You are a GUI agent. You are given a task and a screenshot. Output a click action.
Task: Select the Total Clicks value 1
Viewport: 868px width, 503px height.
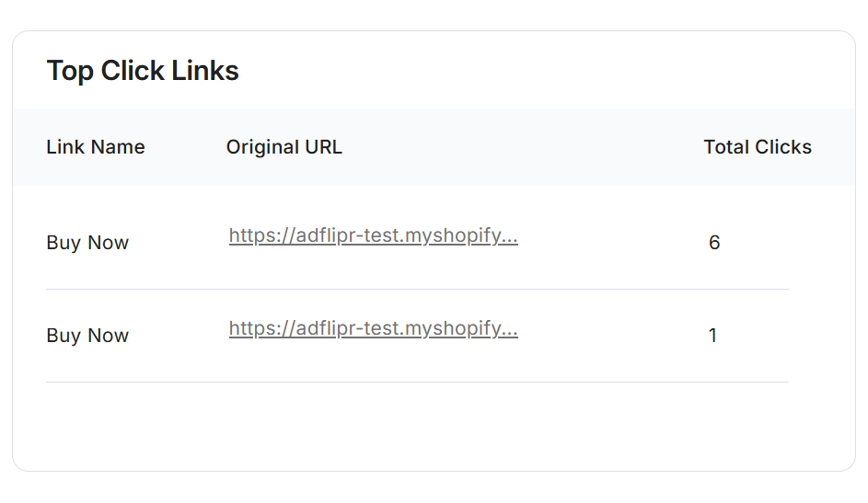pos(713,336)
